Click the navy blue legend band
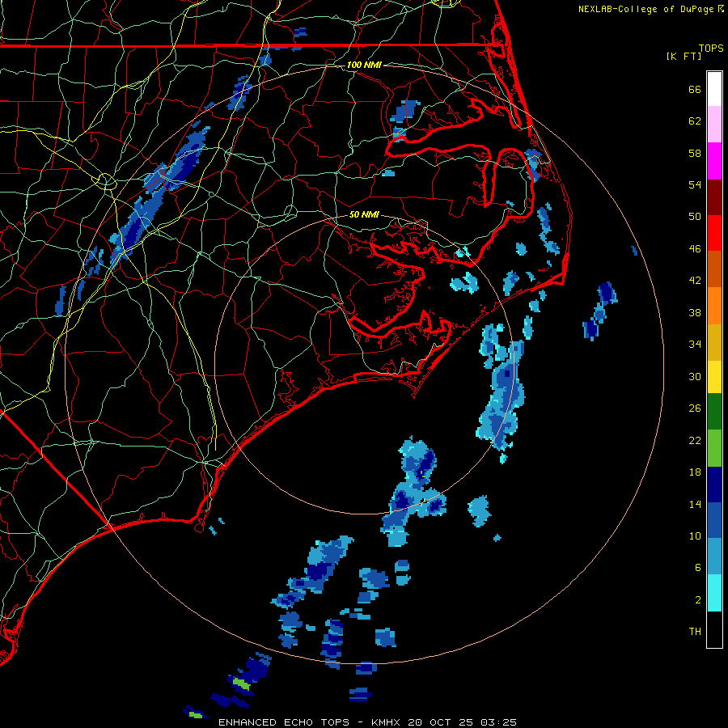This screenshot has height=728, width=728. point(714,485)
